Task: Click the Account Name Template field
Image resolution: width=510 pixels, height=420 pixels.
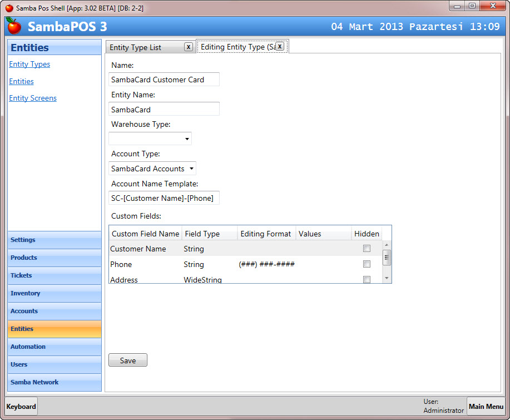Action: (x=164, y=198)
